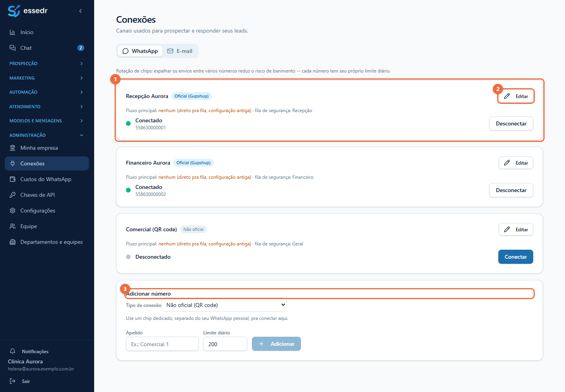Click the Conexões plug icon

(13, 163)
